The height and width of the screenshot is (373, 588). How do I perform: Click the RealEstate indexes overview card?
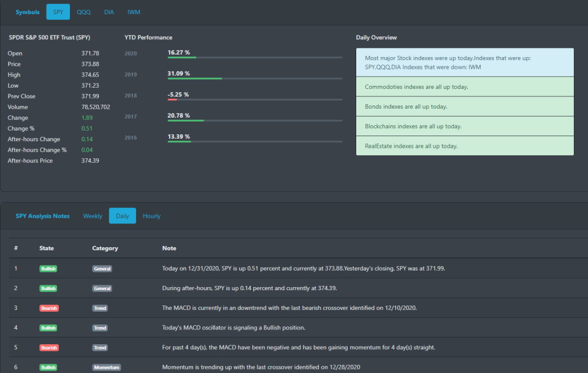tap(465, 146)
